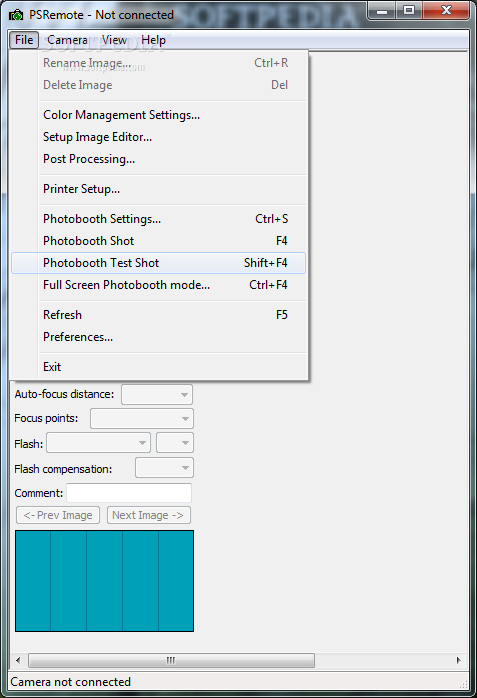
Task: Click the horizontal scrollbar thumb
Action: pos(171,660)
